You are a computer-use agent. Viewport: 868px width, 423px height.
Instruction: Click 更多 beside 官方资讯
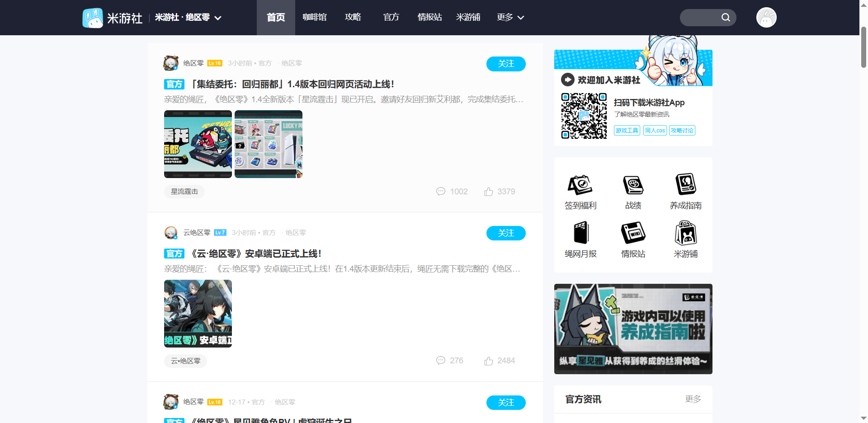pos(693,399)
